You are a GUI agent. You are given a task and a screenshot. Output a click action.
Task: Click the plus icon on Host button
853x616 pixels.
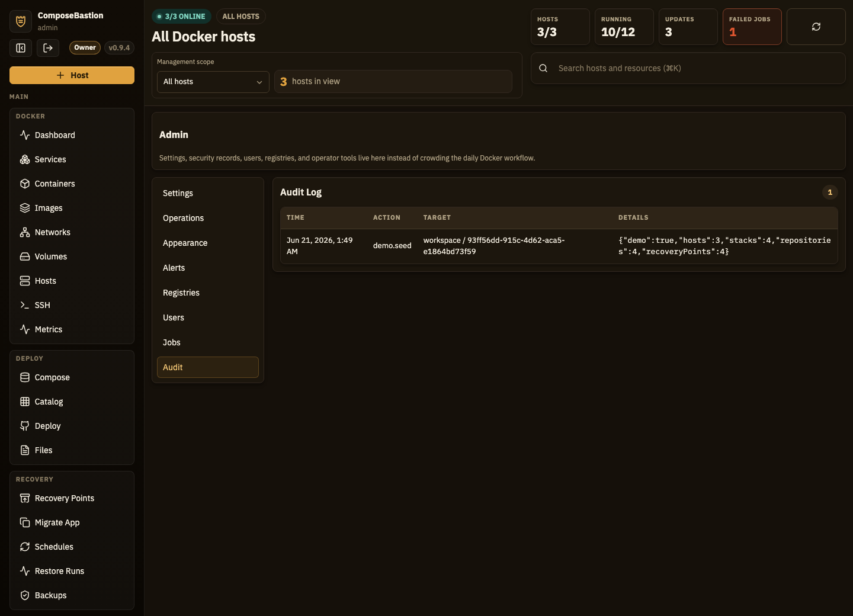60,75
